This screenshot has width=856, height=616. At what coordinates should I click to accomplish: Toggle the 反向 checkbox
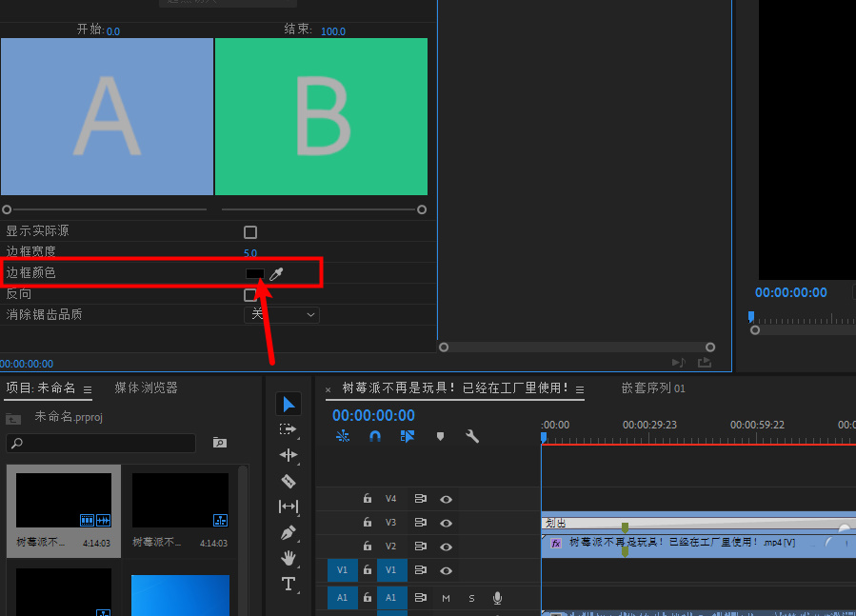pyautogui.click(x=250, y=294)
